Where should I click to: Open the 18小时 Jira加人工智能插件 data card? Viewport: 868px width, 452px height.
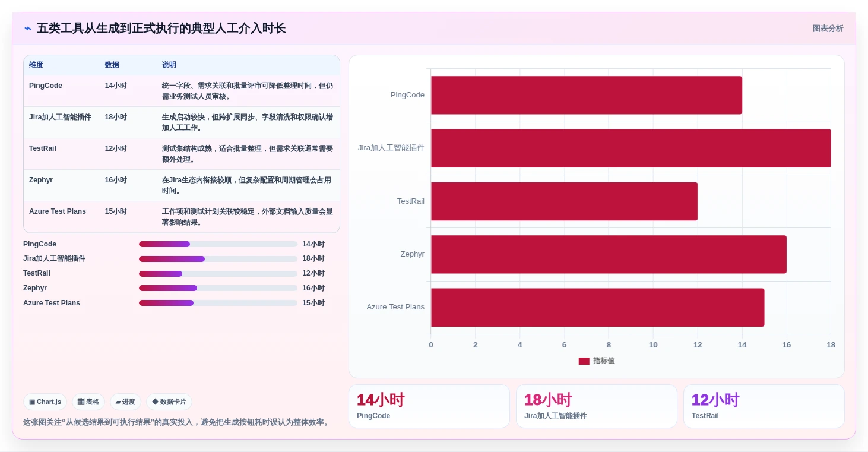[597, 406]
